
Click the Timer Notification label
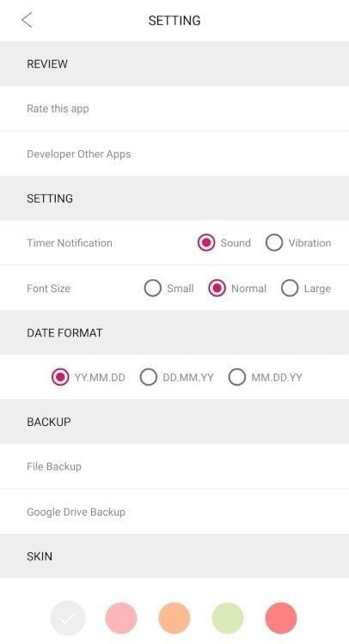pos(70,243)
